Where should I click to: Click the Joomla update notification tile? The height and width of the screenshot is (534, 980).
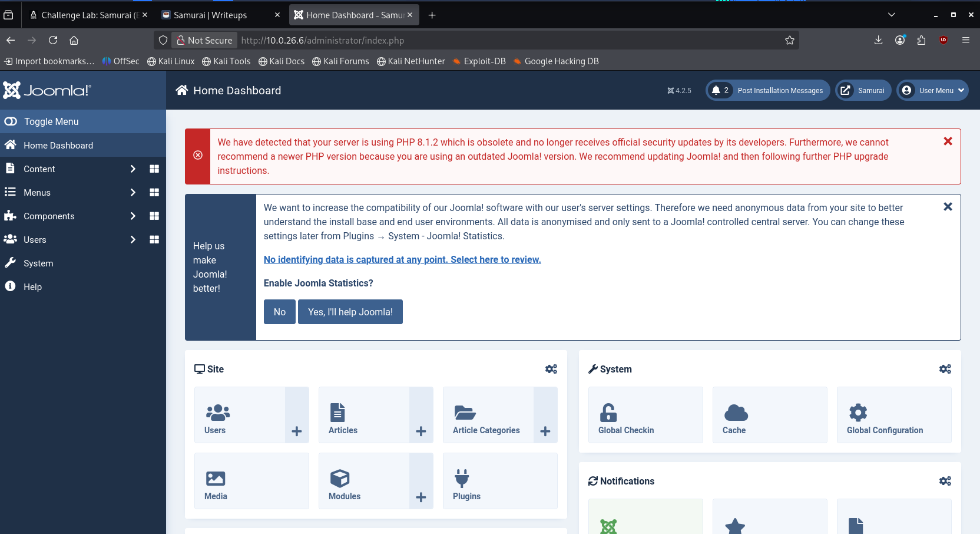click(x=645, y=517)
